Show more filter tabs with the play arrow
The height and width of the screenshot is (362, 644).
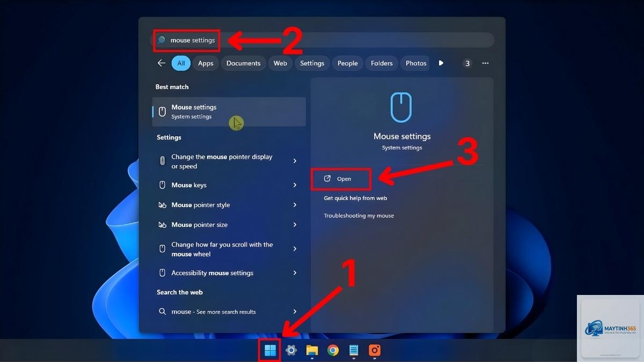(441, 63)
